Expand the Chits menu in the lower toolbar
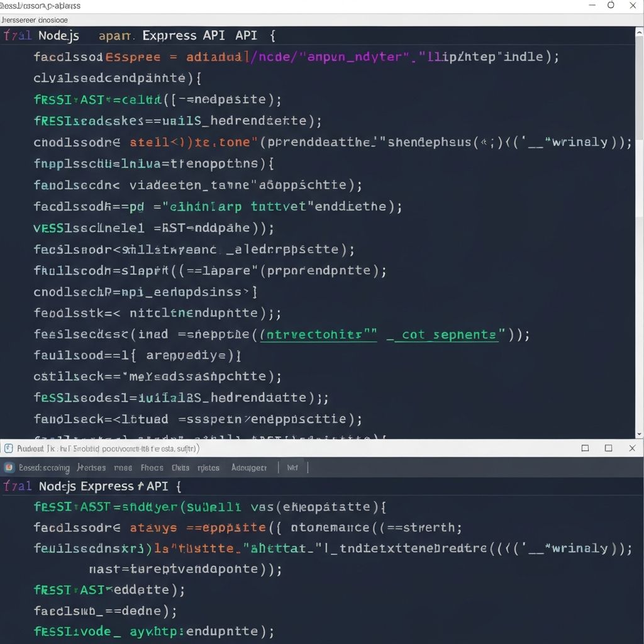The width and height of the screenshot is (644, 644). point(180,467)
